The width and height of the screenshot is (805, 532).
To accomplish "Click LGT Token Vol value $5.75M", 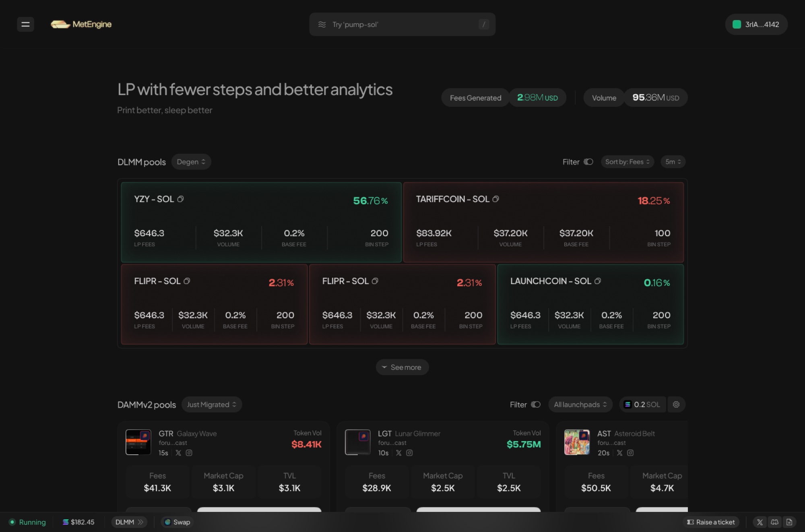I will point(524,444).
